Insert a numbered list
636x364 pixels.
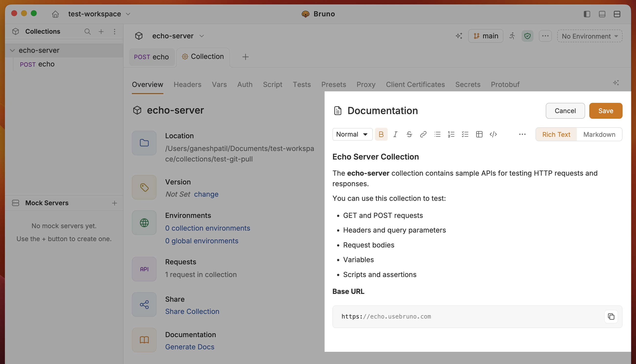(451, 135)
